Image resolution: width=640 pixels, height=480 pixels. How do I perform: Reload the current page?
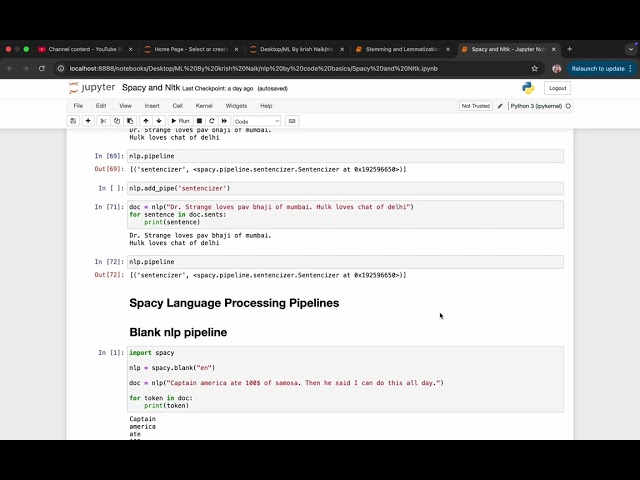(42, 69)
